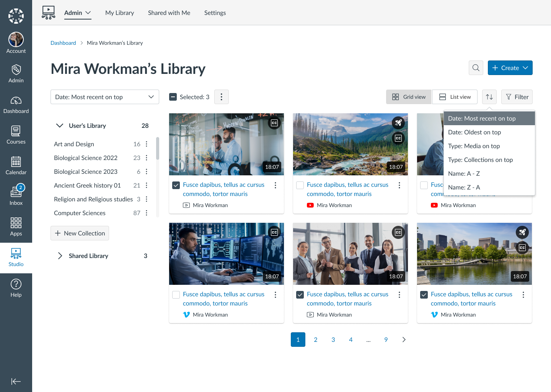Jump to page 2 of results
The height and width of the screenshot is (392, 551).
[x=315, y=340]
